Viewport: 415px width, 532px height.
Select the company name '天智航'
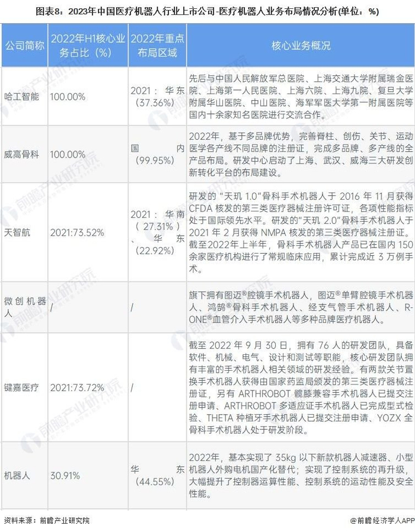[17, 232]
